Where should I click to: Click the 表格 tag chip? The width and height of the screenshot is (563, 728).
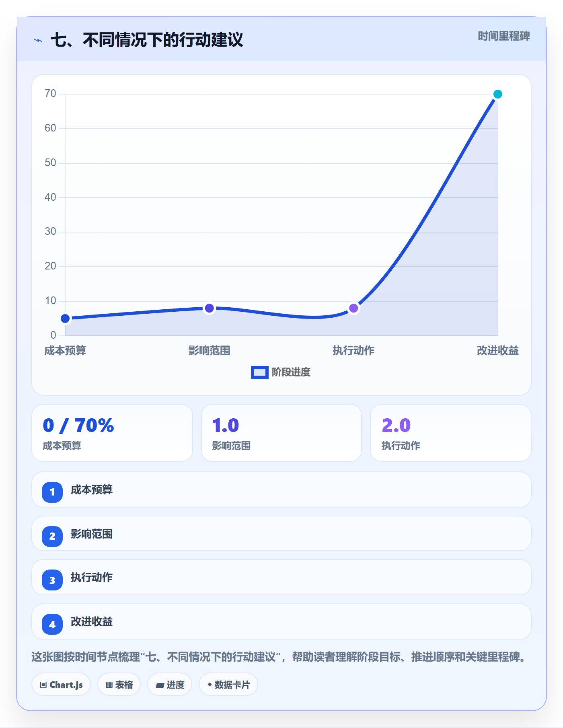[119, 685]
